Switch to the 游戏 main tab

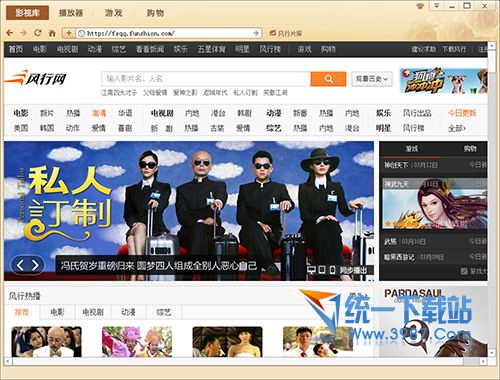tap(114, 13)
